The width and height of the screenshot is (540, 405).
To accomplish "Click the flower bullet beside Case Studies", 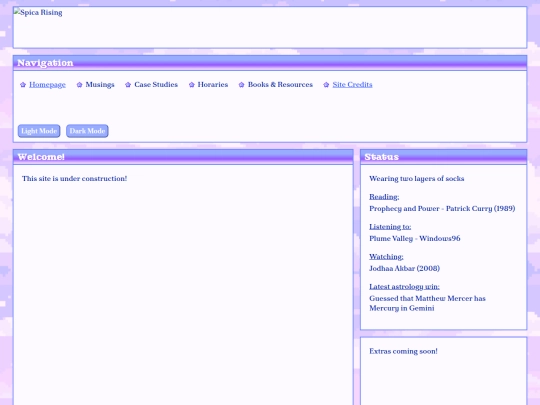I will coord(128,85).
